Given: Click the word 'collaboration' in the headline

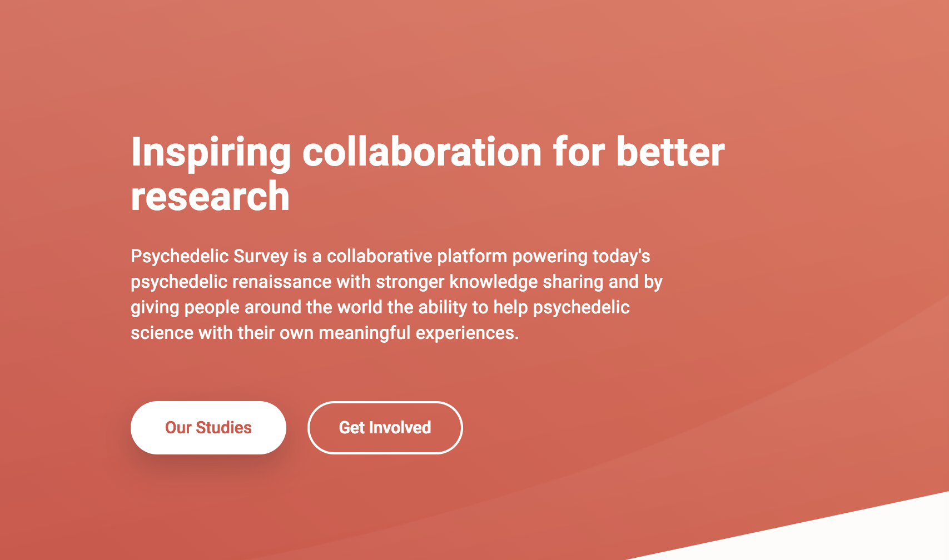Looking at the screenshot, I should click(422, 152).
